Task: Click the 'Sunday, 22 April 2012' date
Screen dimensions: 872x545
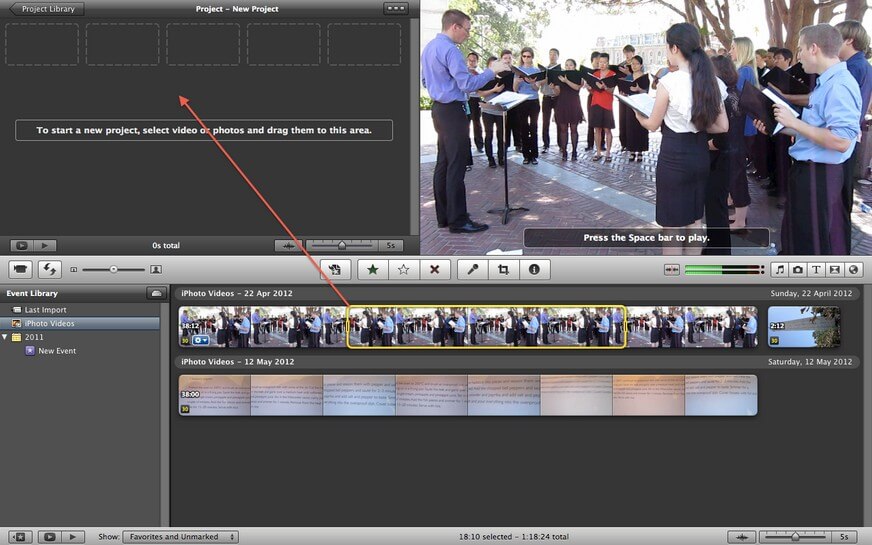Action: point(811,293)
